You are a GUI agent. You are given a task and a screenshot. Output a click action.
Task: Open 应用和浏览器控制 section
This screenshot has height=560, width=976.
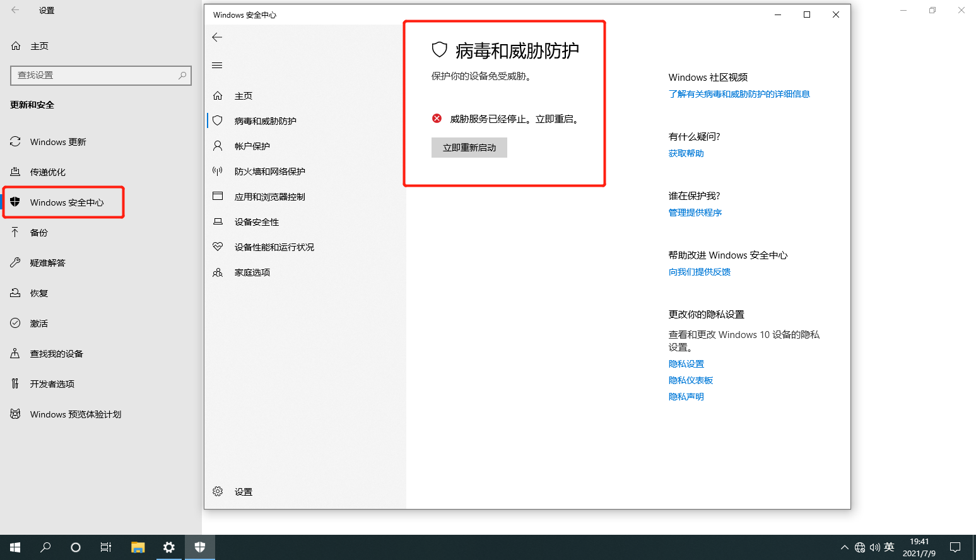(270, 197)
